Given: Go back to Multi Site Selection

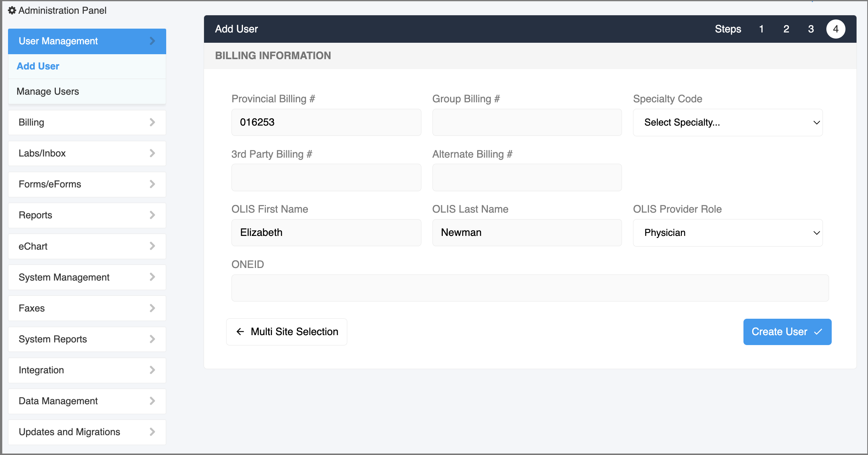Looking at the screenshot, I should [287, 332].
